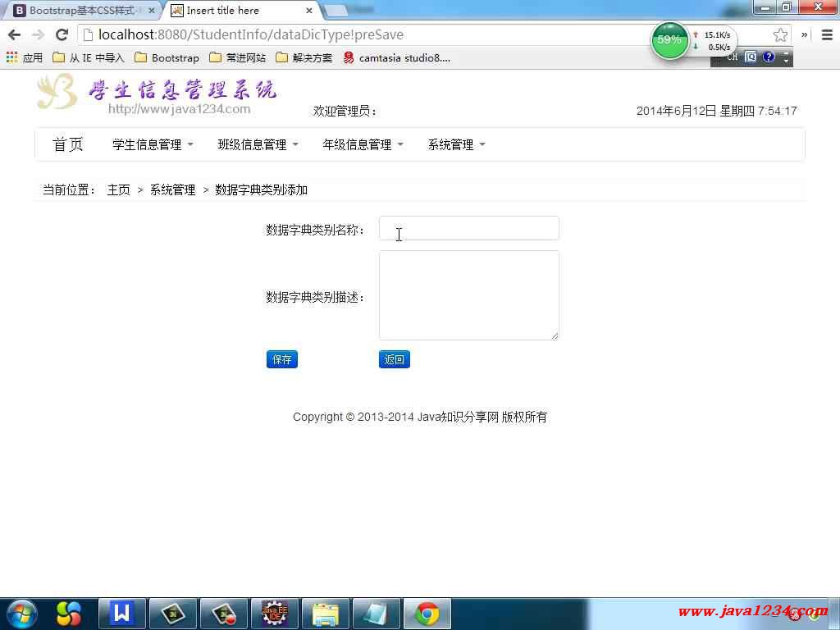Expand the 系统管理 dropdown menu
This screenshot has height=630, width=840.
[456, 144]
